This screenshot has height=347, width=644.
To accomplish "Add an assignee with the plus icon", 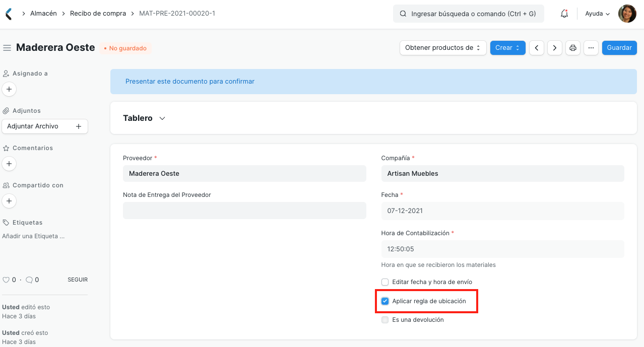I will [9, 89].
